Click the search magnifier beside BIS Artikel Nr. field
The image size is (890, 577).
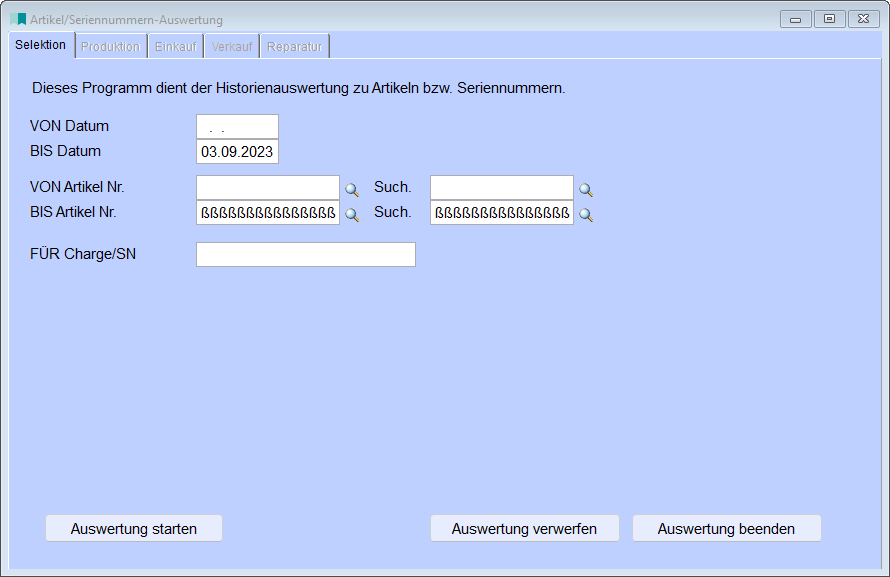pos(352,214)
